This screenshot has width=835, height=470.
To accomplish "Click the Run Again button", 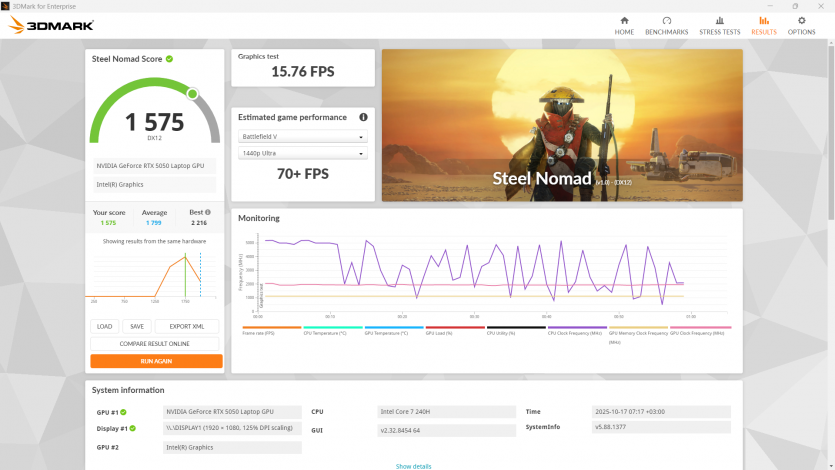I will (x=156, y=361).
